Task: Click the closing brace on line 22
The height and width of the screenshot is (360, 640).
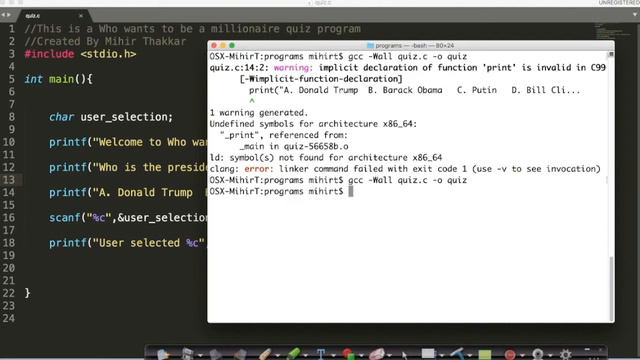Action: coord(27,293)
